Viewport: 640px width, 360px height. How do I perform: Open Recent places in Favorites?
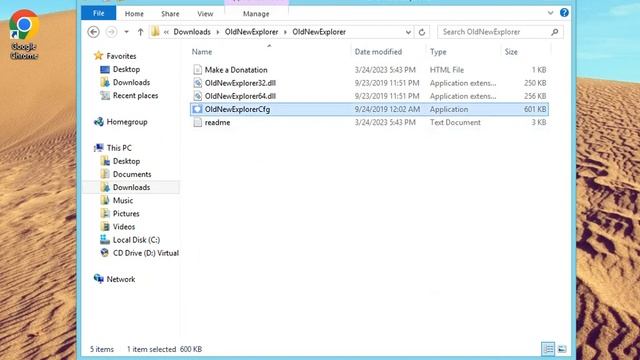[x=136, y=96]
